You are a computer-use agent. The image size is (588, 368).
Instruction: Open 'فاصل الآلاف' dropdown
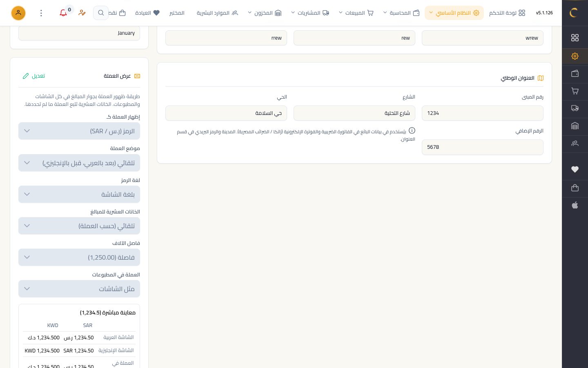pyautogui.click(x=79, y=257)
